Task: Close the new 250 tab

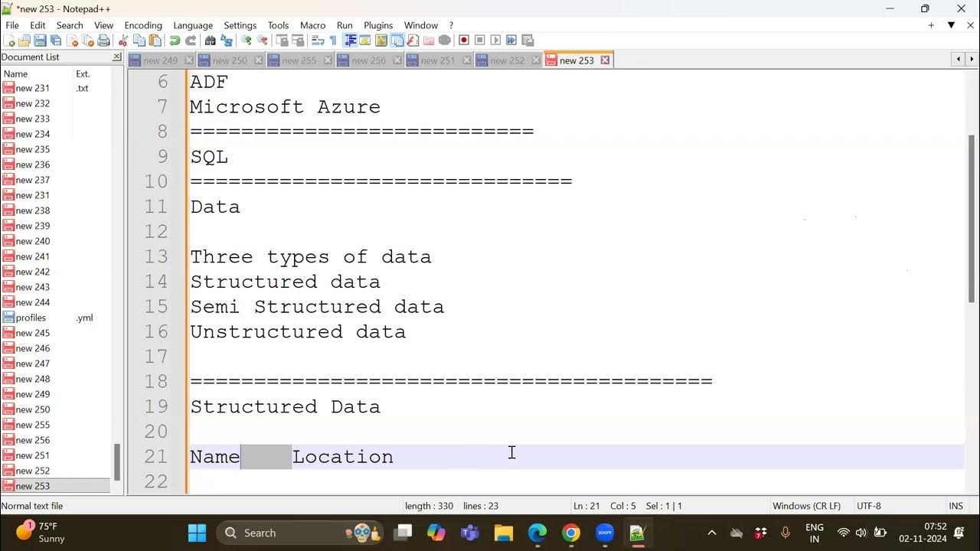Action: coord(258,60)
